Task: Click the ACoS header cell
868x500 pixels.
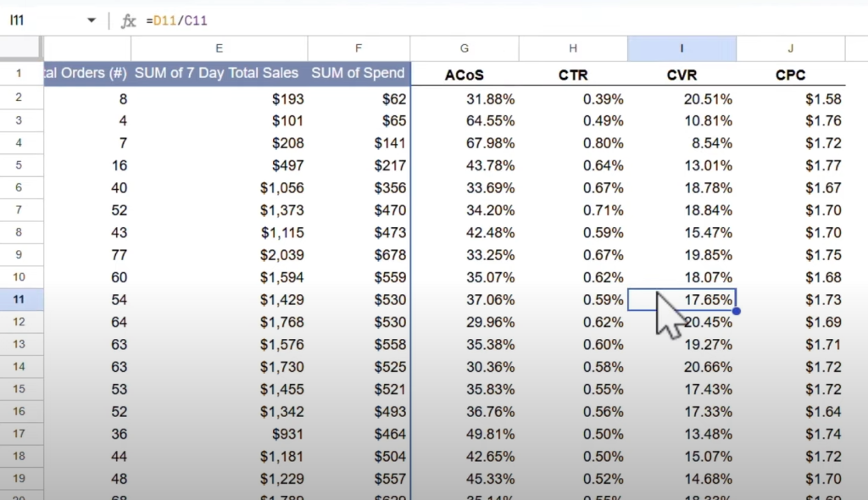Action: pos(465,75)
